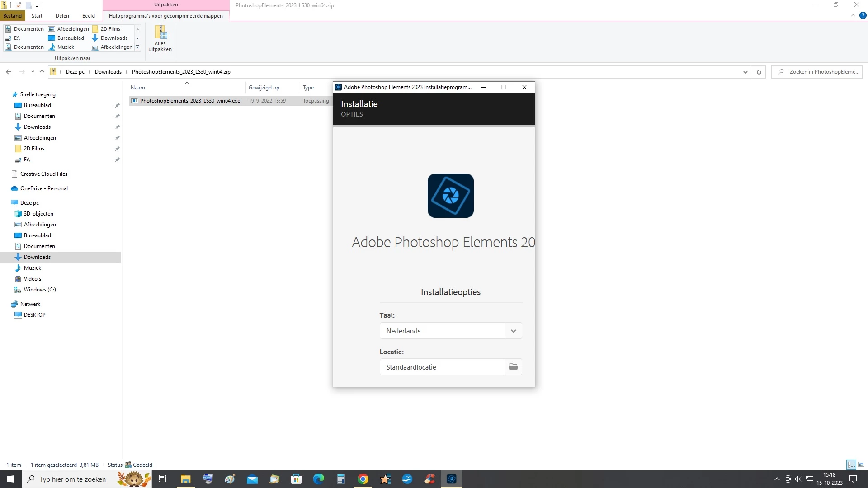Switch to large thumbnails view icon
Viewport: 868px width, 488px height.
click(861, 465)
